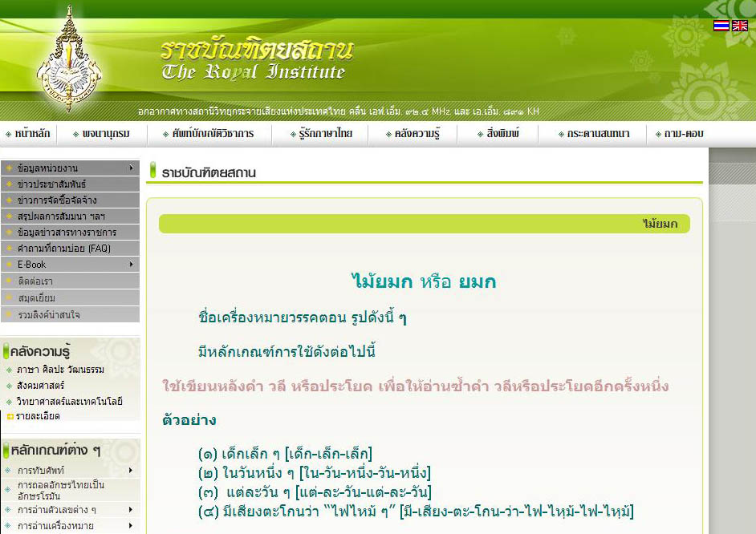Expand การทับศัพท์ submenu arrow
This screenshot has height=534, width=756.
(x=131, y=471)
